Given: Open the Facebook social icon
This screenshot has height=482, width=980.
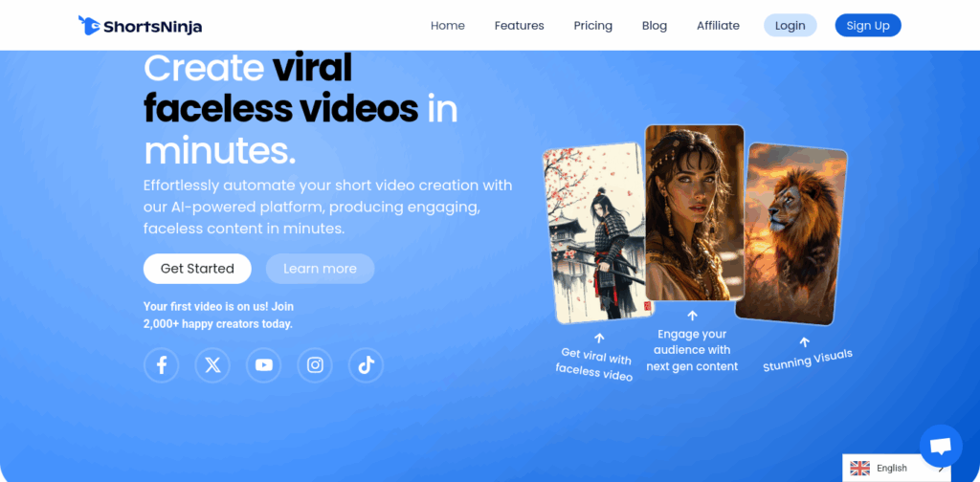Looking at the screenshot, I should click(161, 365).
